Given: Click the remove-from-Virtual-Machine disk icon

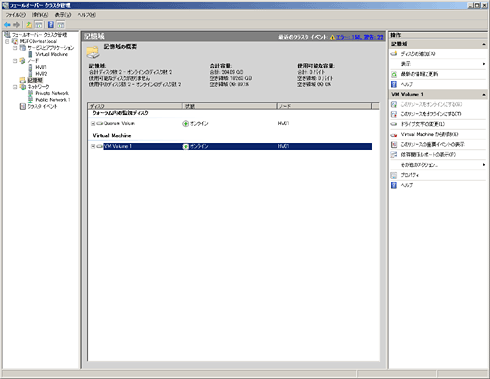Looking at the screenshot, I should tap(394, 135).
